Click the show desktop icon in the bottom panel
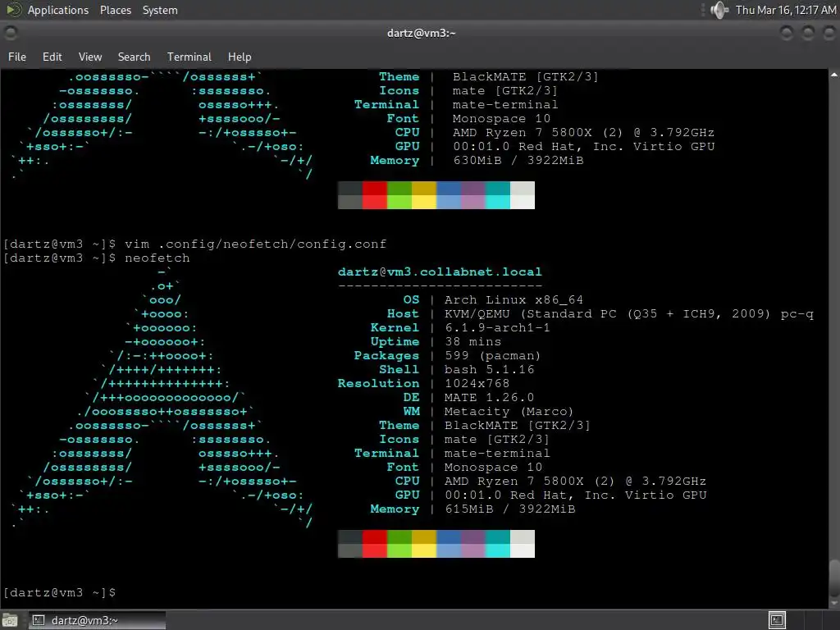 [x=10, y=620]
